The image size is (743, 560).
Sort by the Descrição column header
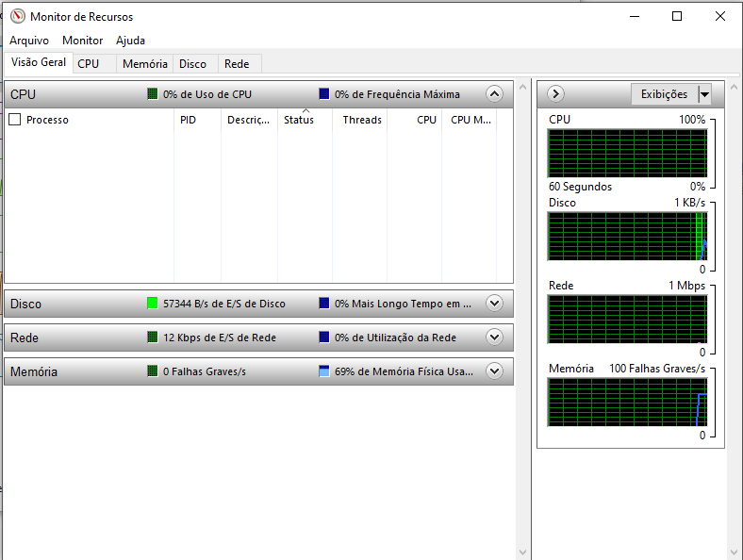[x=249, y=120]
